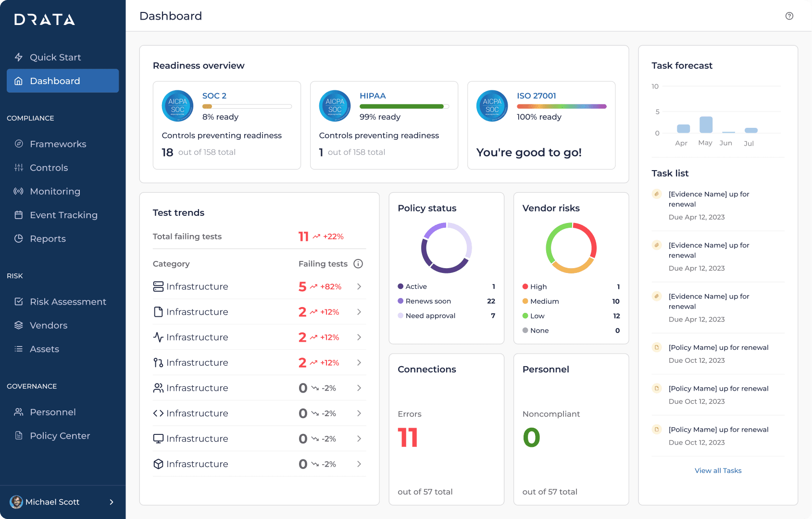Open chevron on the code-brackets Infrastructure row
This screenshot has height=519, width=812.
(x=359, y=413)
